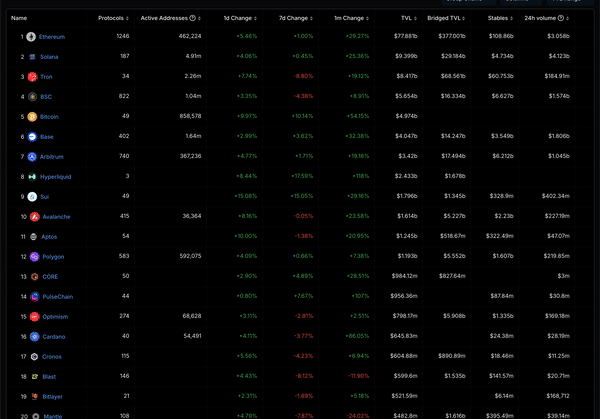Open the Base chain link
Image resolution: width=600 pixels, height=419 pixels.
(47, 137)
